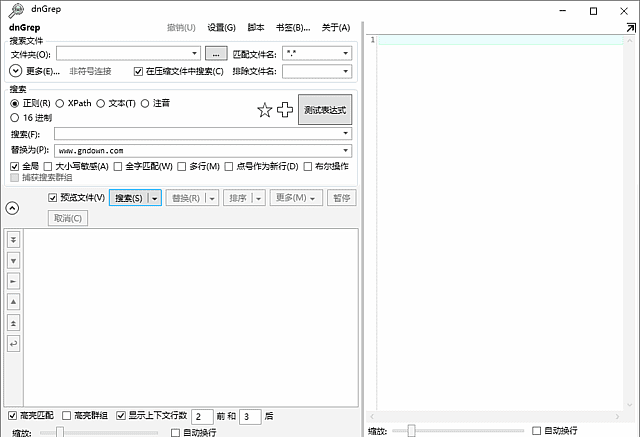Click the dnGrep magnifier app icon
The height and width of the screenshot is (437, 640).
(16, 11)
